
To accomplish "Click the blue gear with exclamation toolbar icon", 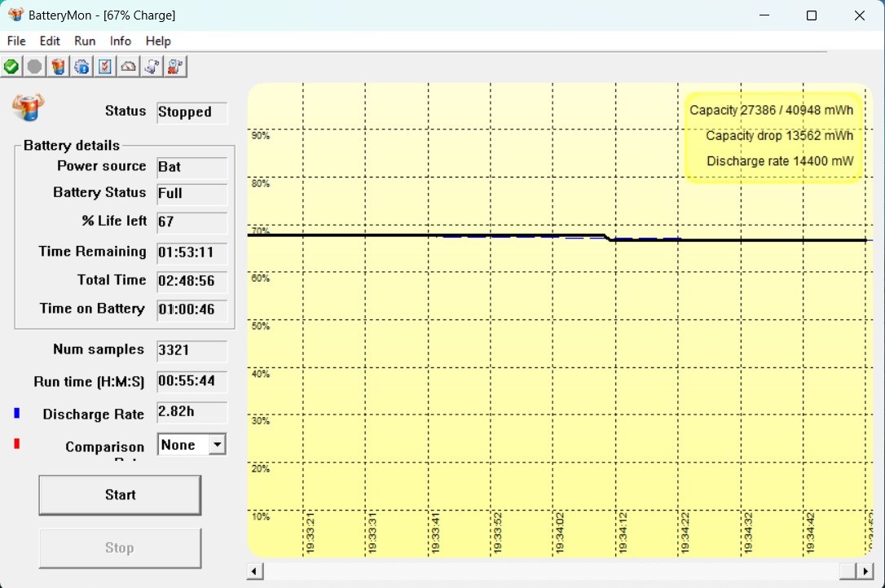I will point(81,67).
